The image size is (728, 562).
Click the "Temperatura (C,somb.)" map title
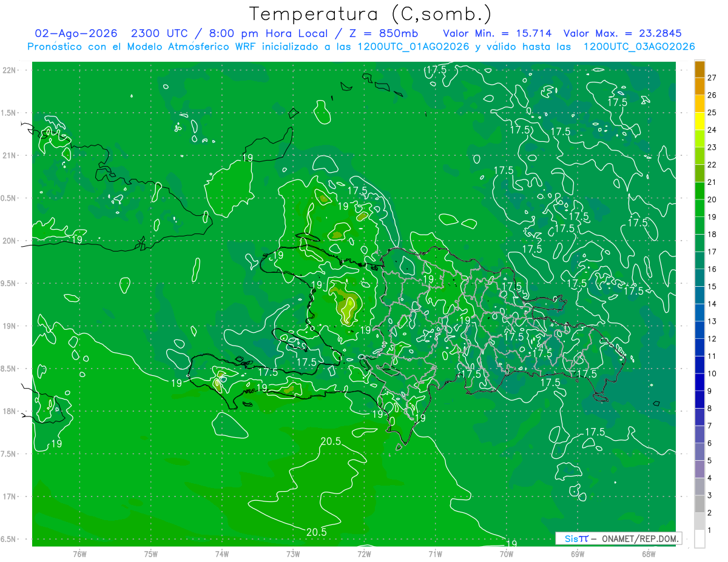371,15
